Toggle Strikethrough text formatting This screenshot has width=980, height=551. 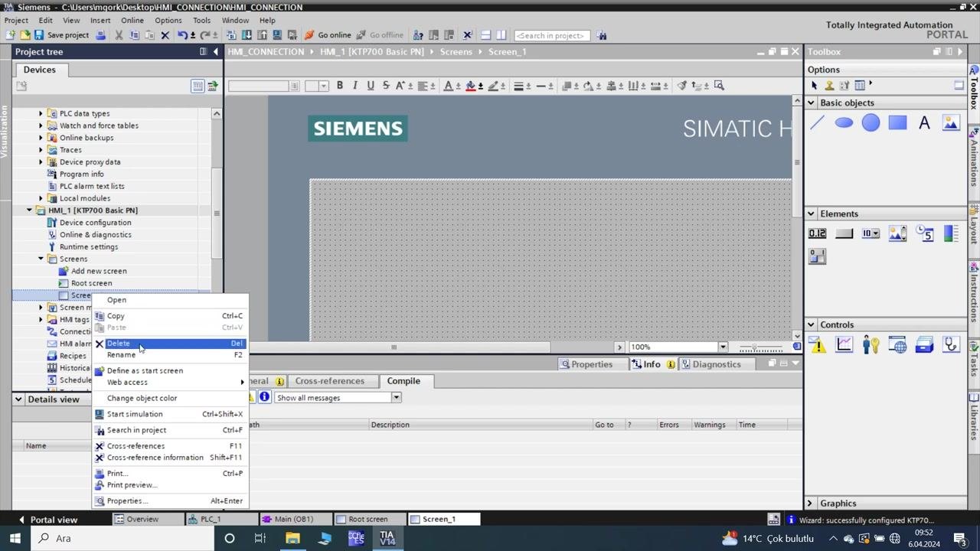386,86
